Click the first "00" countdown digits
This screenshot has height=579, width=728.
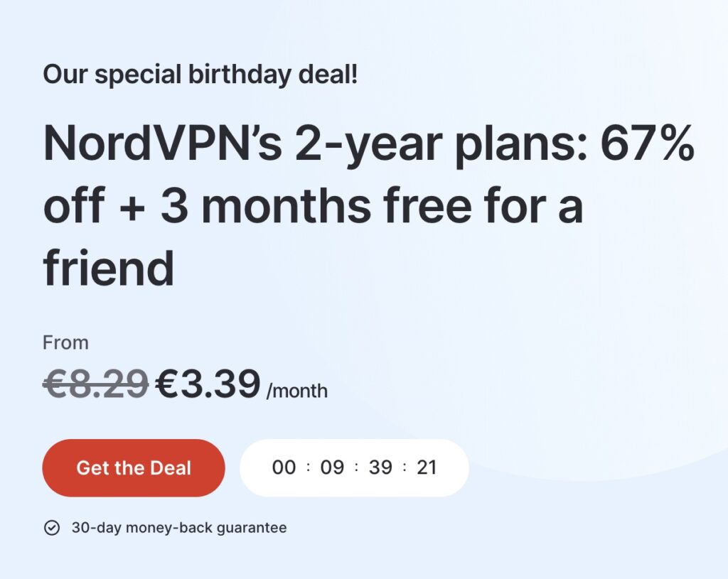[x=284, y=467]
